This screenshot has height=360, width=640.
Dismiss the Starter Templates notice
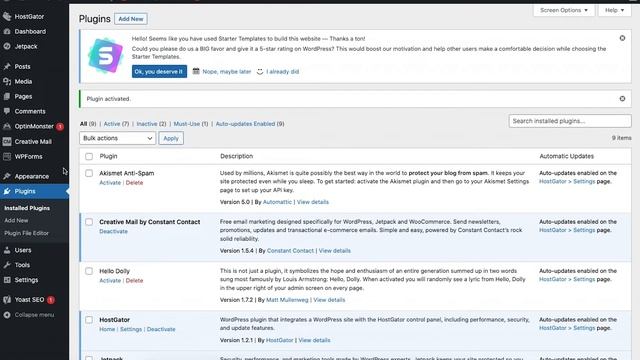pyautogui.click(x=622, y=38)
